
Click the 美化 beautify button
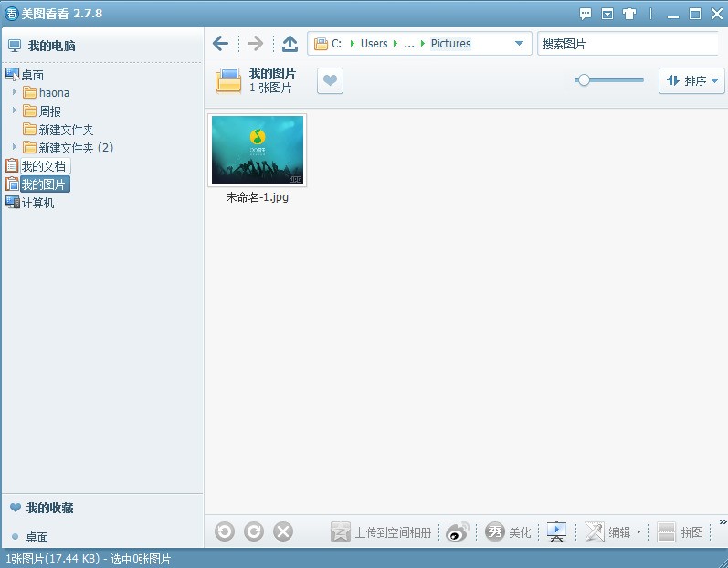click(508, 532)
